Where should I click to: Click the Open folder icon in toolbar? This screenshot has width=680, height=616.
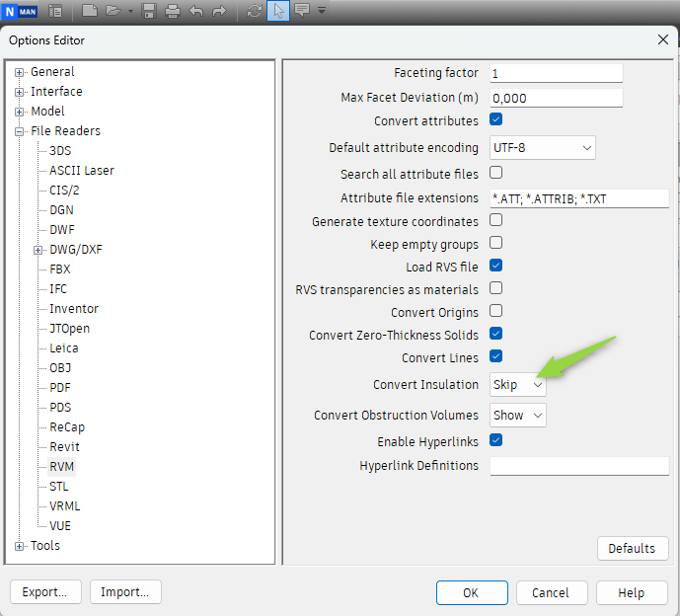pyautogui.click(x=113, y=10)
